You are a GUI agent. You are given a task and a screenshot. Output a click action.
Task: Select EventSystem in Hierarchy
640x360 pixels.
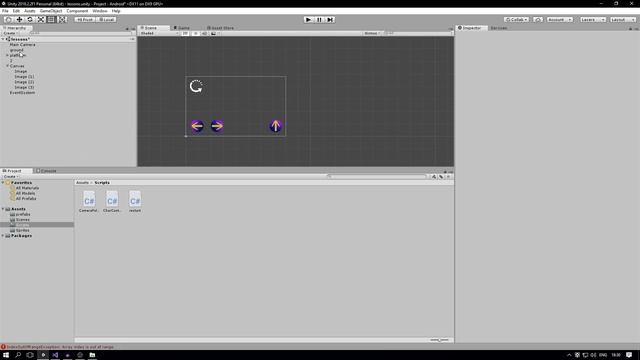tap(22, 92)
